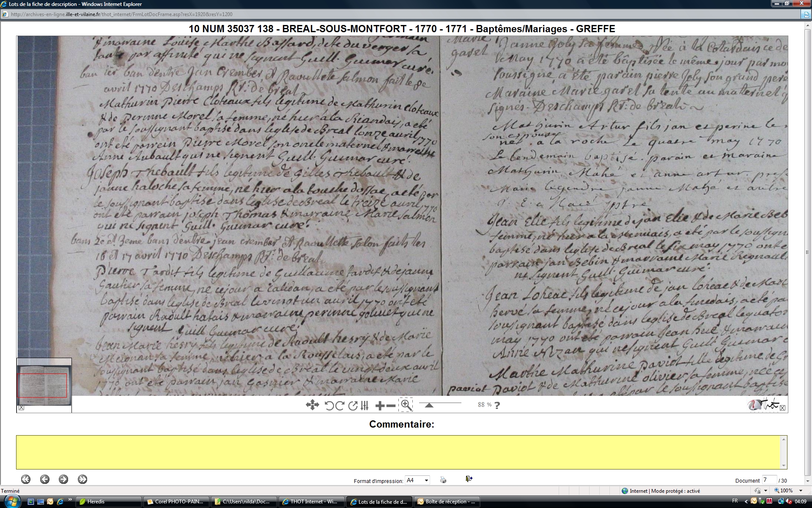Click the print document icon
The image size is (812, 508).
point(443,480)
